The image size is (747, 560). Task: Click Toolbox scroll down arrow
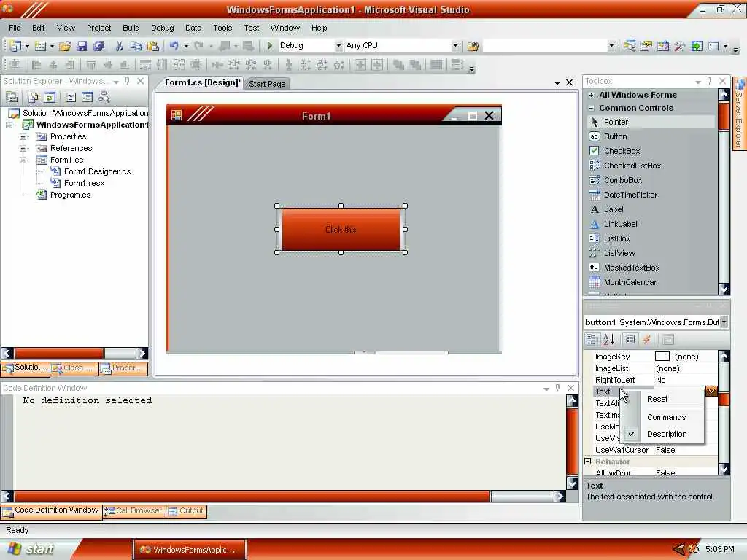point(724,289)
